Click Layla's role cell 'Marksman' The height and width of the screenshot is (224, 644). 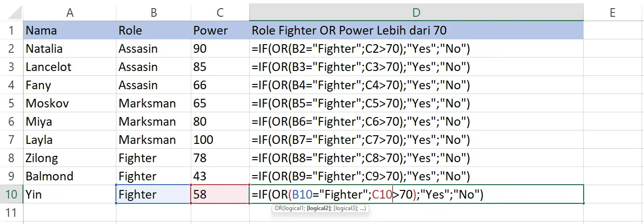(154, 140)
